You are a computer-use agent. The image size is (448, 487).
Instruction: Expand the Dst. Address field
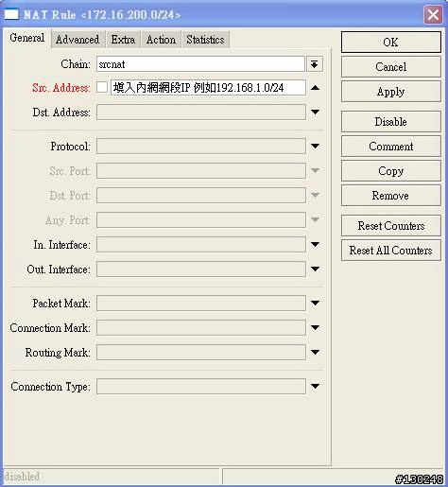[315, 112]
